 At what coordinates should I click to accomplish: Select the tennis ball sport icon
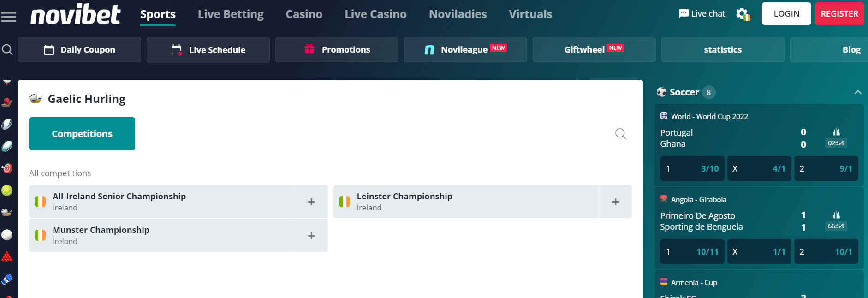[x=7, y=191]
